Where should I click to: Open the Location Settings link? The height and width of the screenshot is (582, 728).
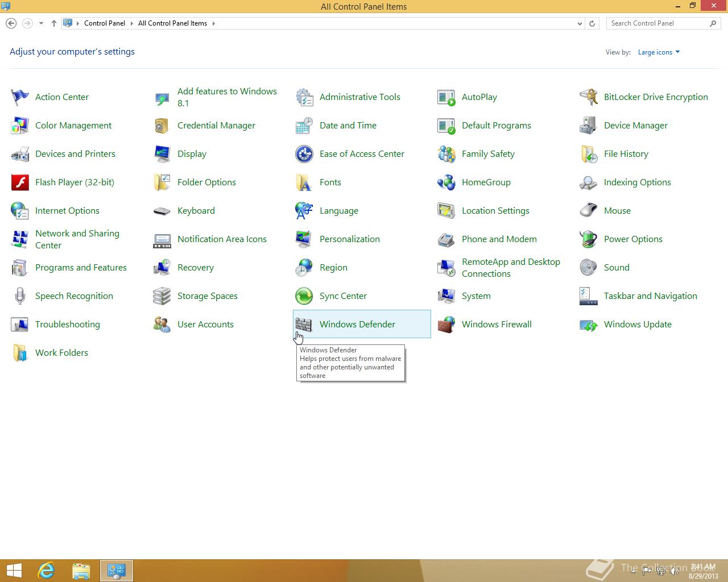[x=495, y=211]
